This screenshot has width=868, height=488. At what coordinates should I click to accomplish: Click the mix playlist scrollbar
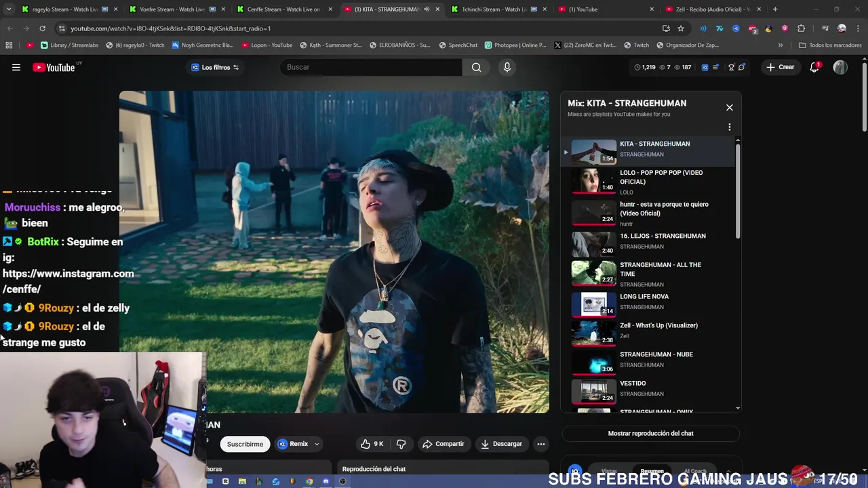click(x=738, y=190)
